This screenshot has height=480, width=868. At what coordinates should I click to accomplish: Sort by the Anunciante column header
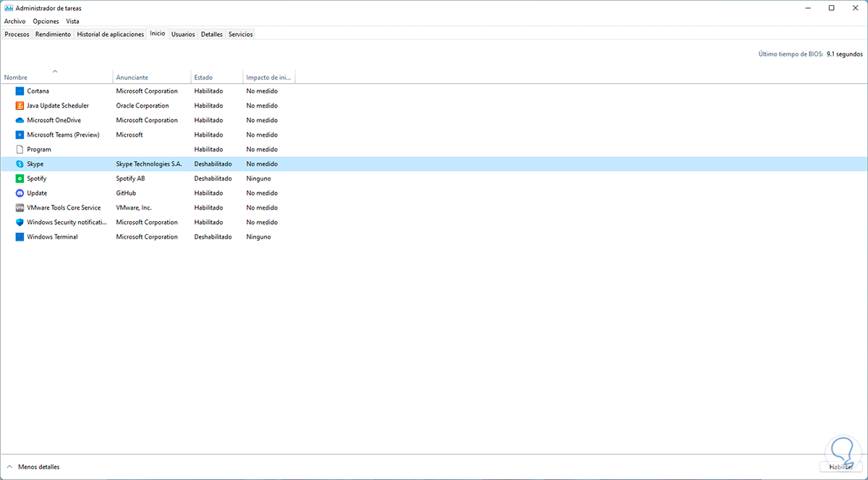[x=152, y=77]
